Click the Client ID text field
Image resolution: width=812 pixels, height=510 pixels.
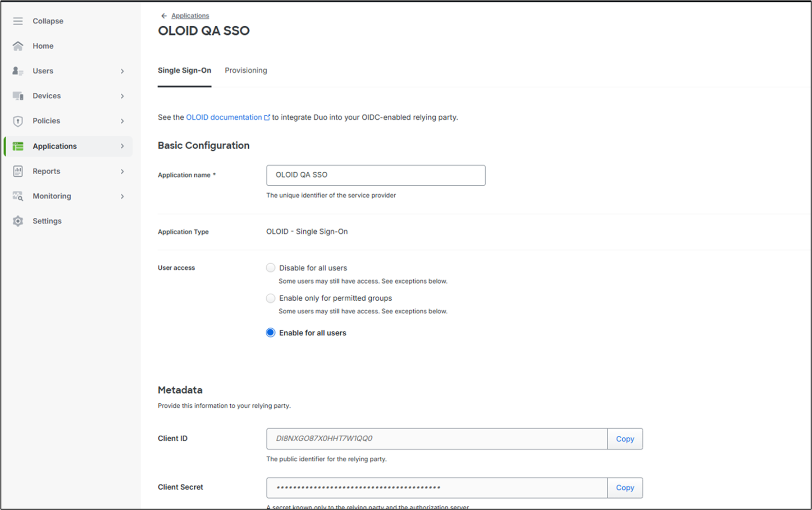coord(437,439)
